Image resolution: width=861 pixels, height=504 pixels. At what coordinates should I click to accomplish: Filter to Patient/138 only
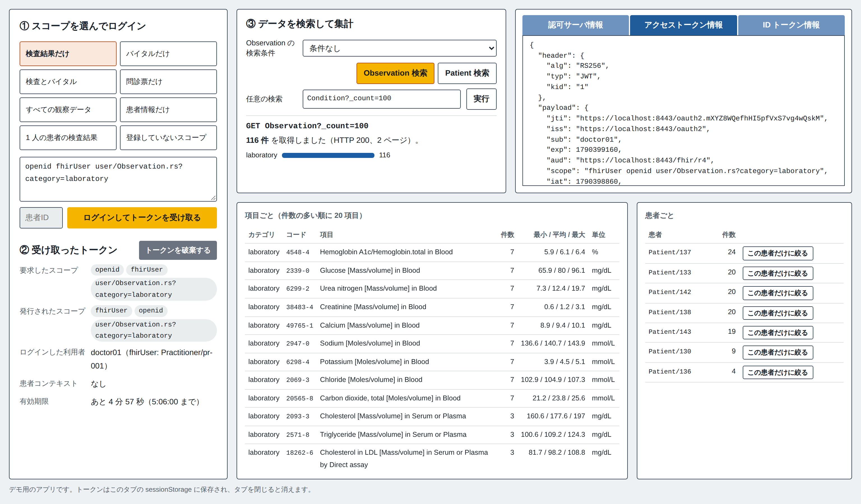point(778,313)
